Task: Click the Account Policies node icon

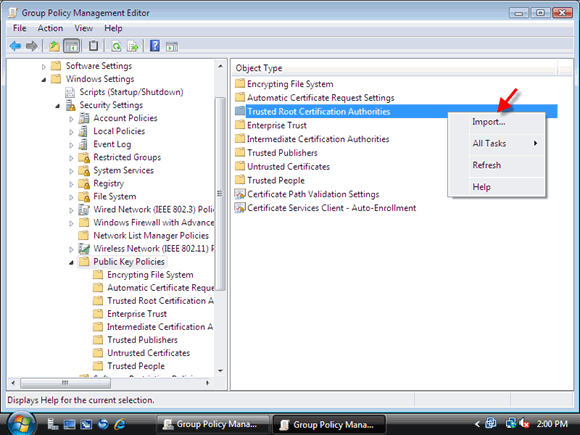Action: [x=84, y=118]
